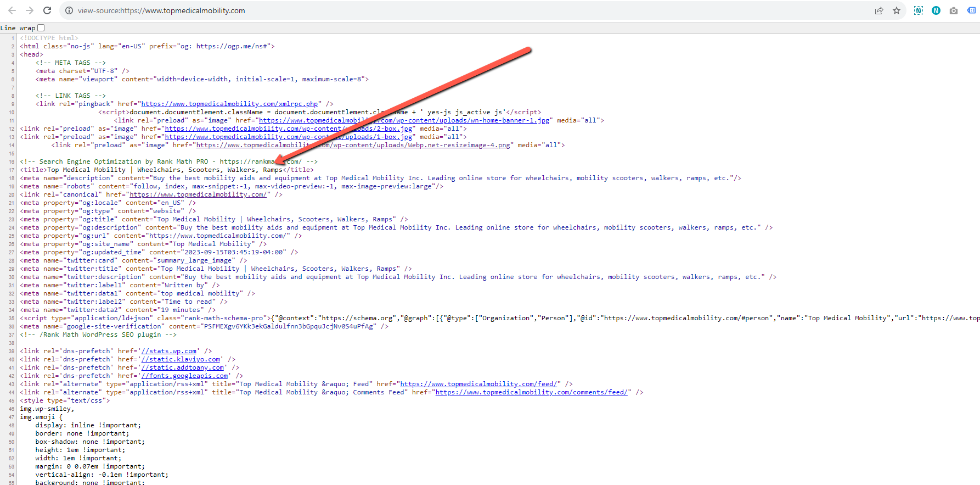980x485 pixels.
Task: Click the og:updated_time meta line
Action: pos(159,252)
